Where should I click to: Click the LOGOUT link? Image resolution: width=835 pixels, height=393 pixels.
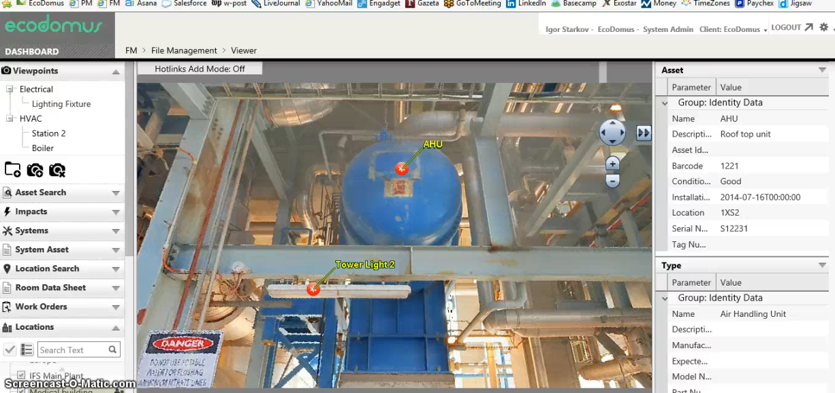pyautogui.click(x=791, y=27)
